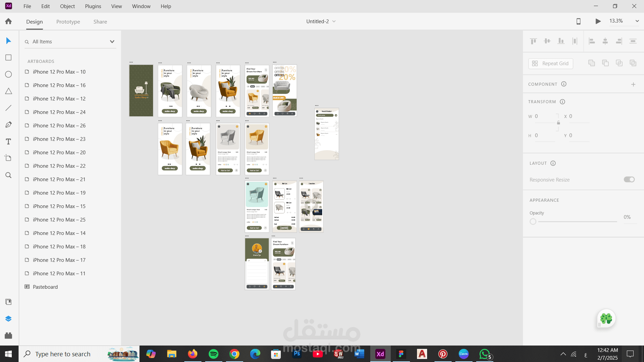This screenshot has width=644, height=362.
Task: Click the Opacity slider handle
Action: click(533, 222)
